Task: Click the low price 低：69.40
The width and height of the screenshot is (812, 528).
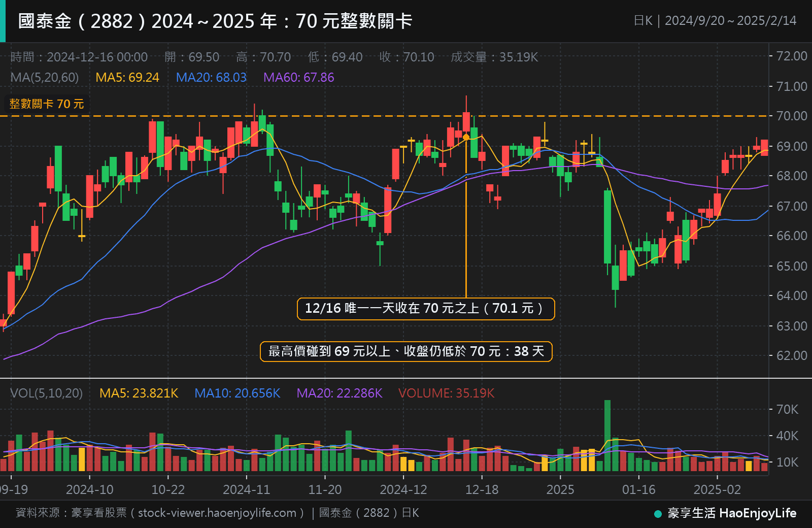Action: [335, 57]
